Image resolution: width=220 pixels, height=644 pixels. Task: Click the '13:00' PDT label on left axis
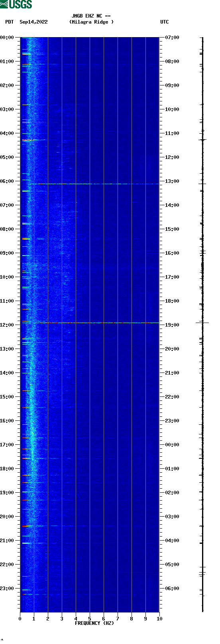7,349
